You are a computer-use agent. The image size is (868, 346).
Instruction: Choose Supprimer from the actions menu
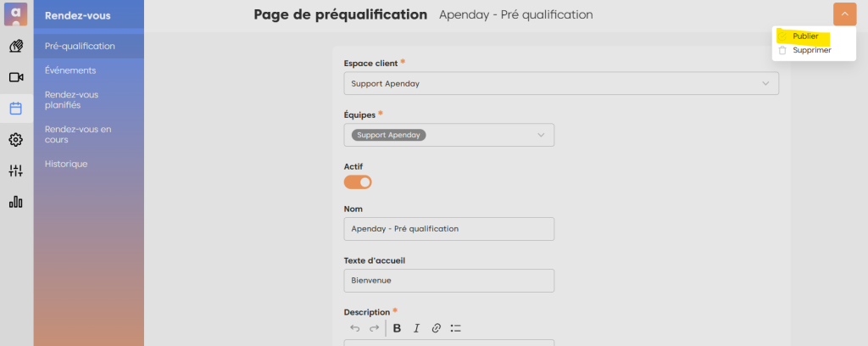point(811,51)
